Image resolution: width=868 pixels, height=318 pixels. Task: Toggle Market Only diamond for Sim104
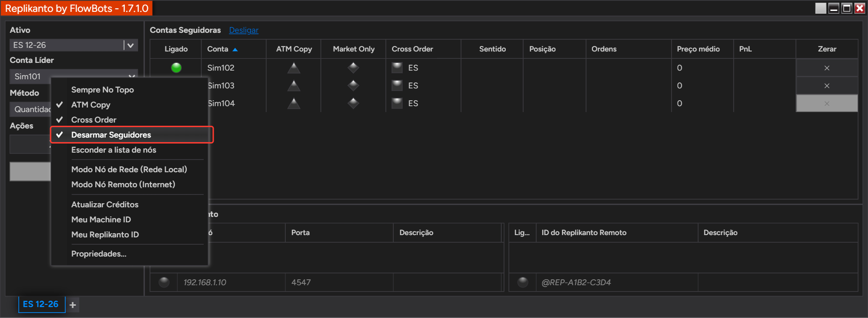(x=353, y=103)
